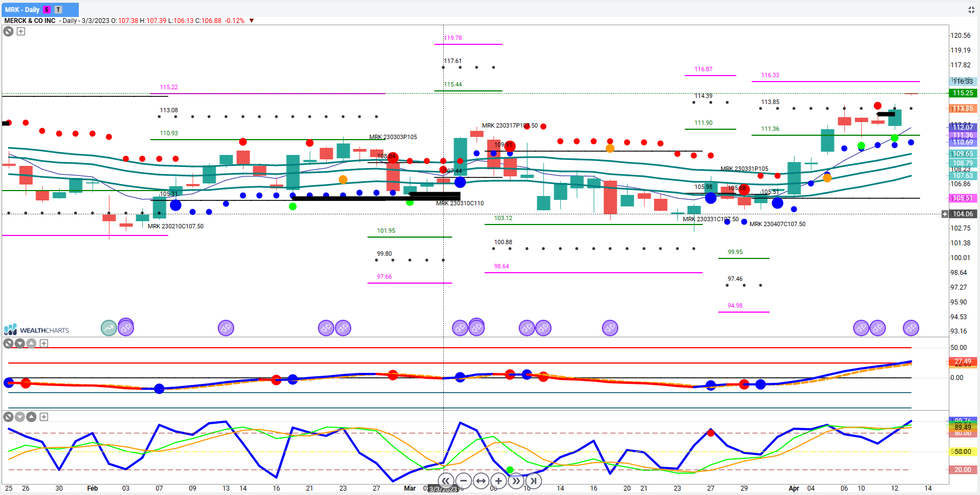Click the MERCK & CO INC title text
The height and width of the screenshot is (495, 980).
[30, 21]
